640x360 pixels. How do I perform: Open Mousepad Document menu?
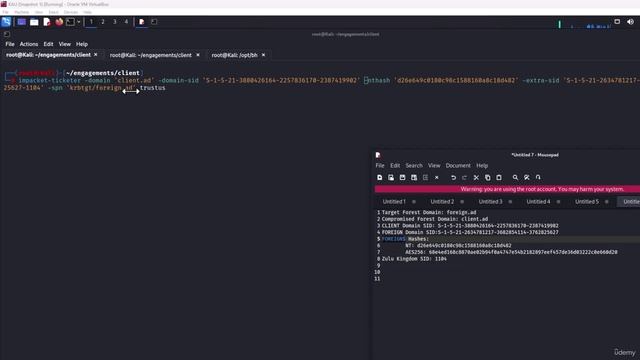[x=458, y=166]
